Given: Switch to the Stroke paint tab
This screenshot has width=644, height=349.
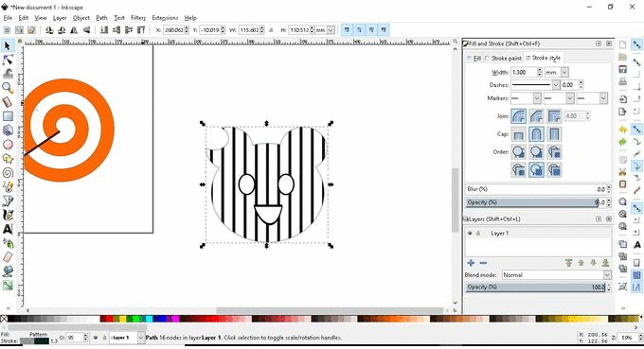Looking at the screenshot, I should pyautogui.click(x=503, y=59).
